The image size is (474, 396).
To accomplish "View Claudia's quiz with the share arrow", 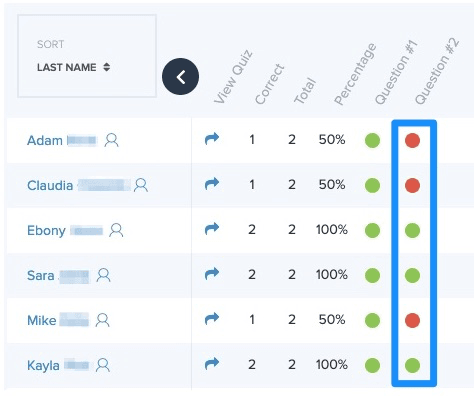I will coord(212,183).
